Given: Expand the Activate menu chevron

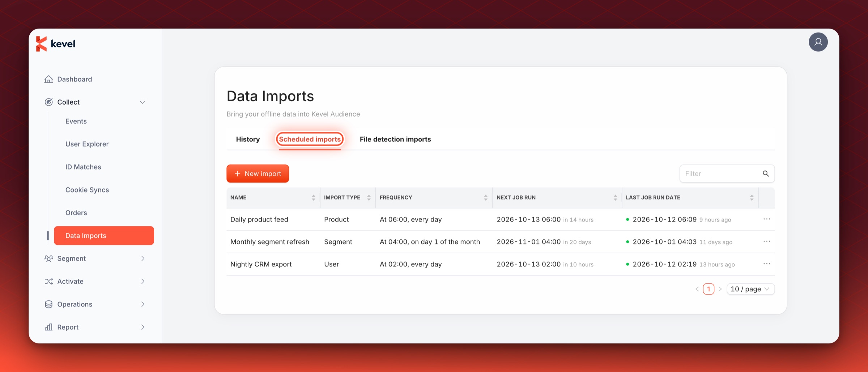Looking at the screenshot, I should point(142,281).
